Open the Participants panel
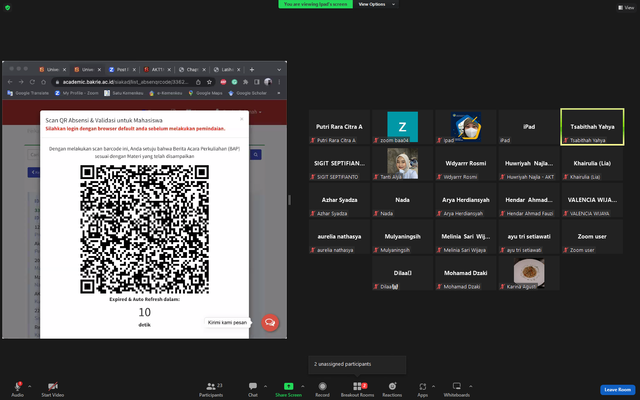640x400 pixels. (211, 389)
